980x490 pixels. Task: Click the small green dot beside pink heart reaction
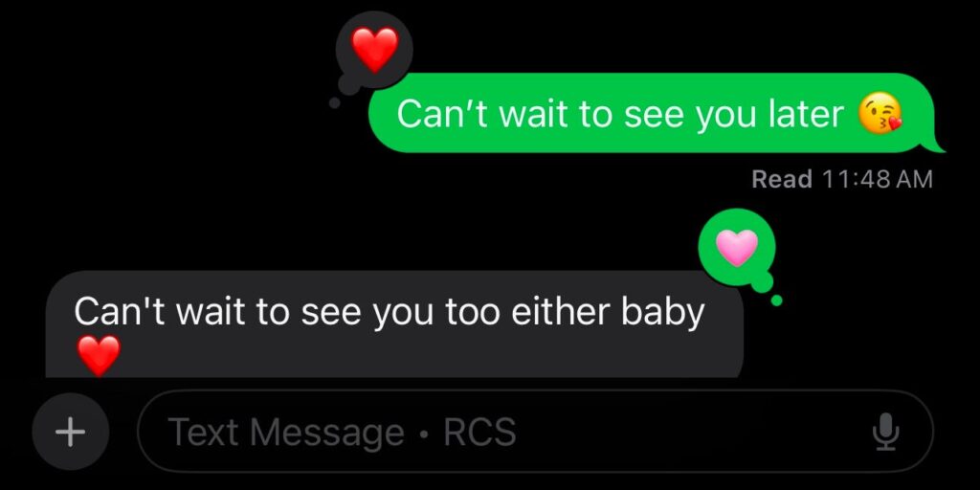(x=777, y=301)
